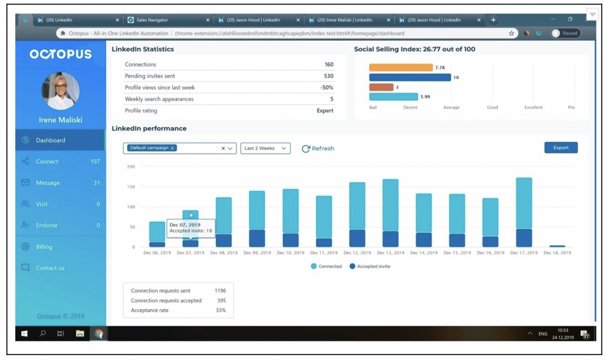604x364 pixels.
Task: Click the Dec 06, 2019 Connected bar
Action: (157, 232)
